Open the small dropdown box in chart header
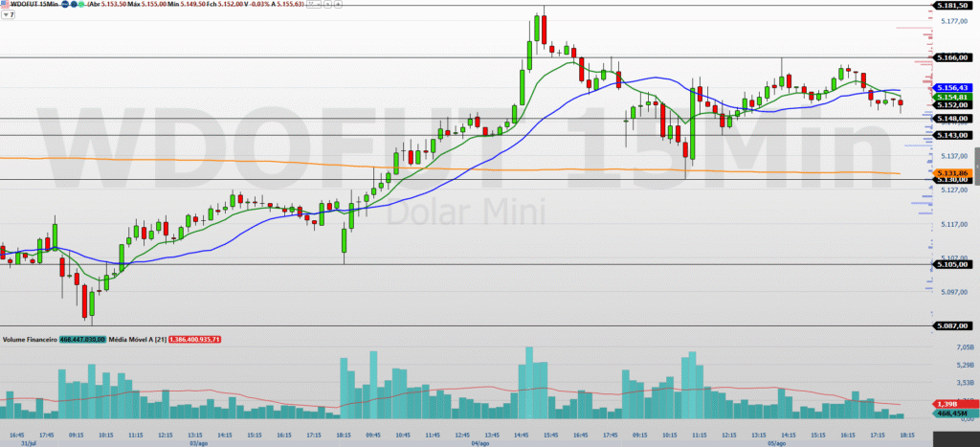This screenshot has height=447, width=980. tap(314, 4)
